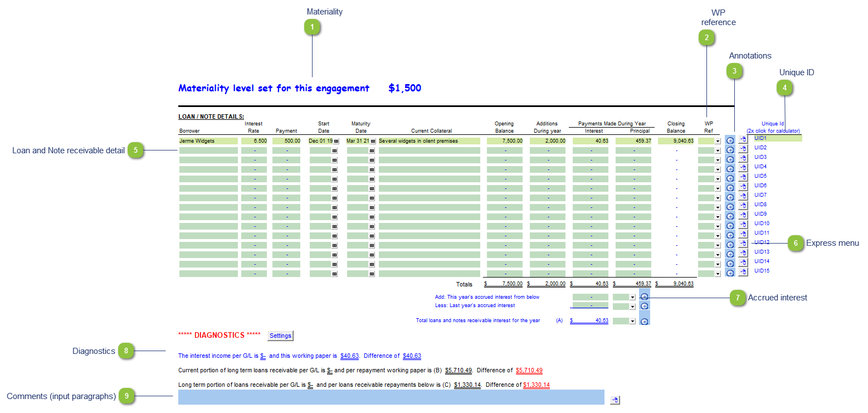Image resolution: width=868 pixels, height=413 pixels.
Task: Open WP reference dropdown for this year's accrued interest
Action: click(632, 298)
